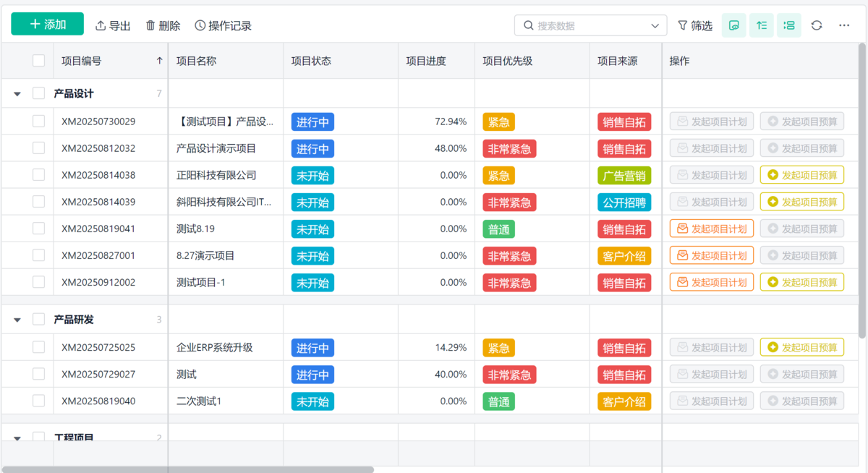Collapse the 产品研发 group
868x473 pixels.
tap(17, 320)
